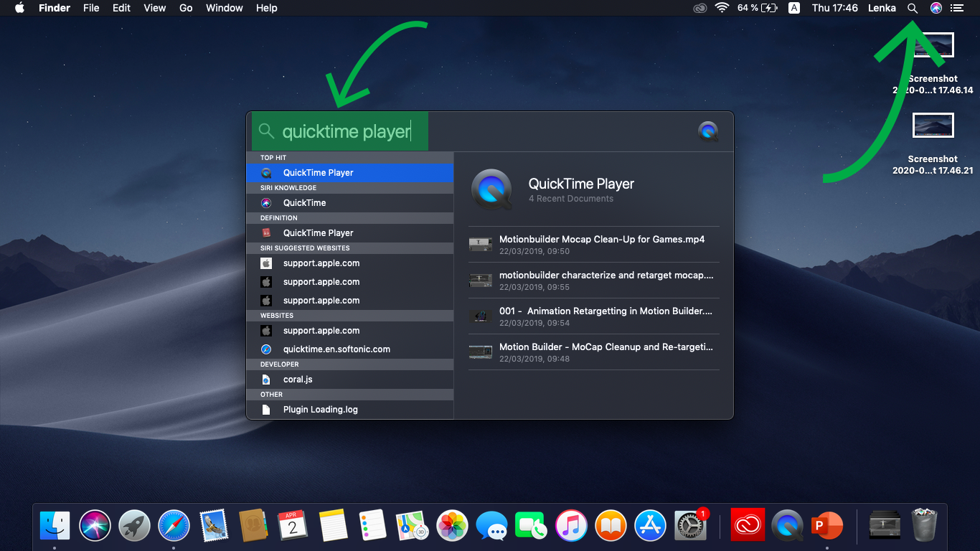
Task: Open Safari from the Dock
Action: (x=174, y=526)
